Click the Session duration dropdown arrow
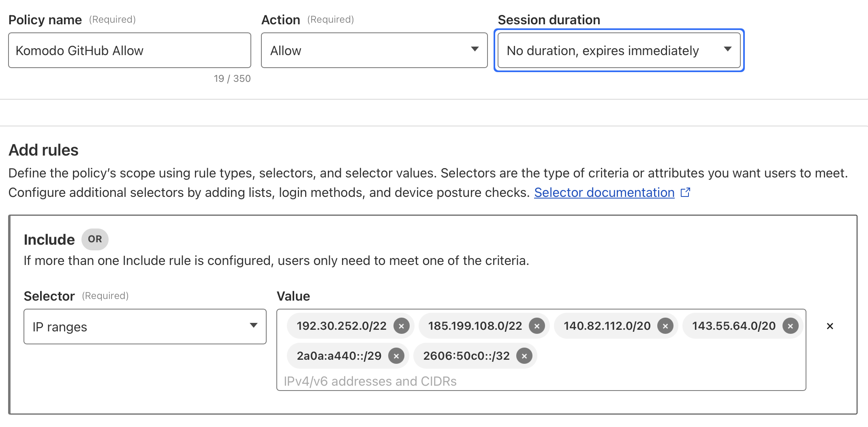Image resolution: width=868 pixels, height=427 pixels. pyautogui.click(x=727, y=49)
